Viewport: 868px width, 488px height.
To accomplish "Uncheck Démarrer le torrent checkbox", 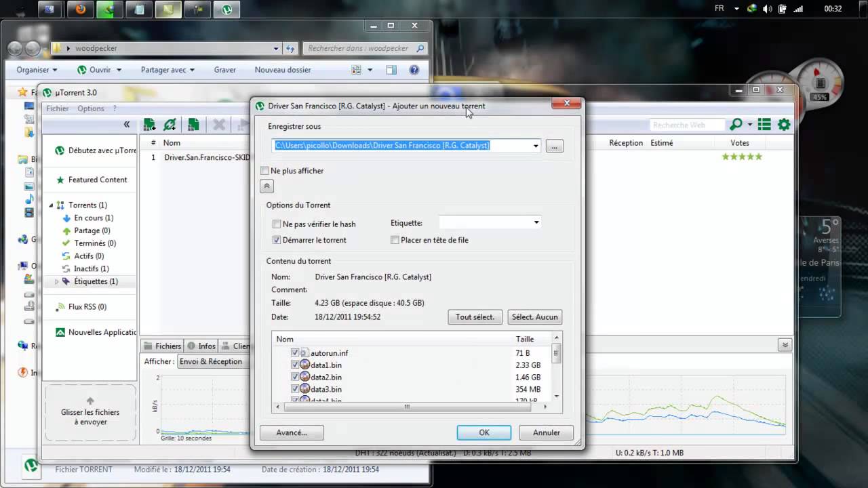I will (x=277, y=240).
